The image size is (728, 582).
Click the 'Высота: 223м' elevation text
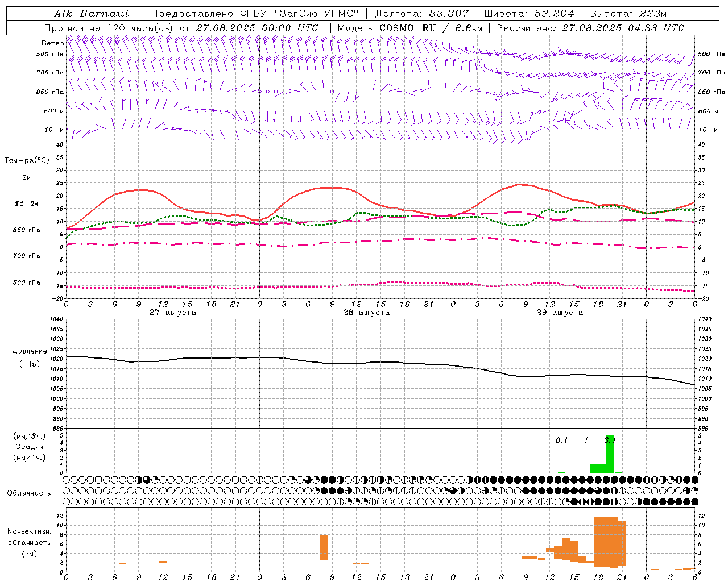tap(628, 14)
